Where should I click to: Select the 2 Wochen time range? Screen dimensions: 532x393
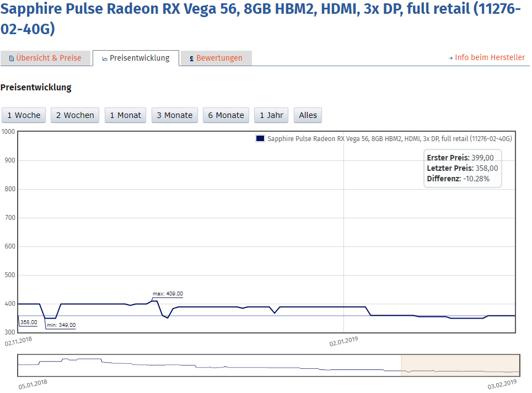(74, 115)
